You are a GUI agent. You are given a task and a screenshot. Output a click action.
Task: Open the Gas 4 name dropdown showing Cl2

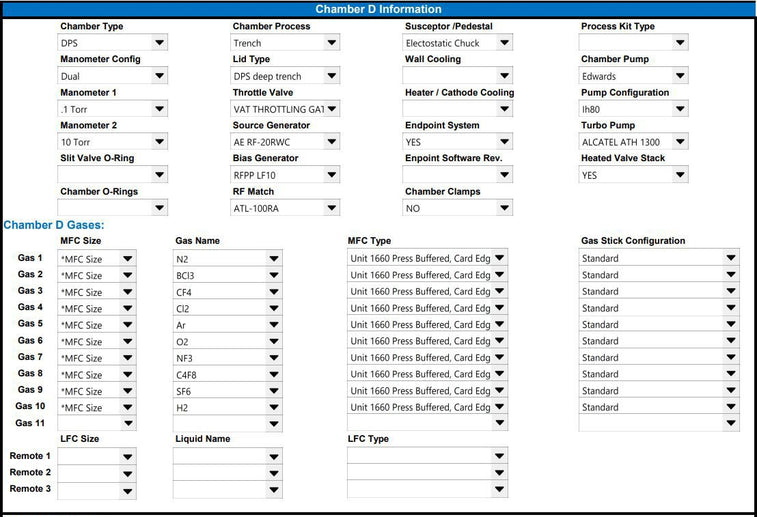click(228, 308)
